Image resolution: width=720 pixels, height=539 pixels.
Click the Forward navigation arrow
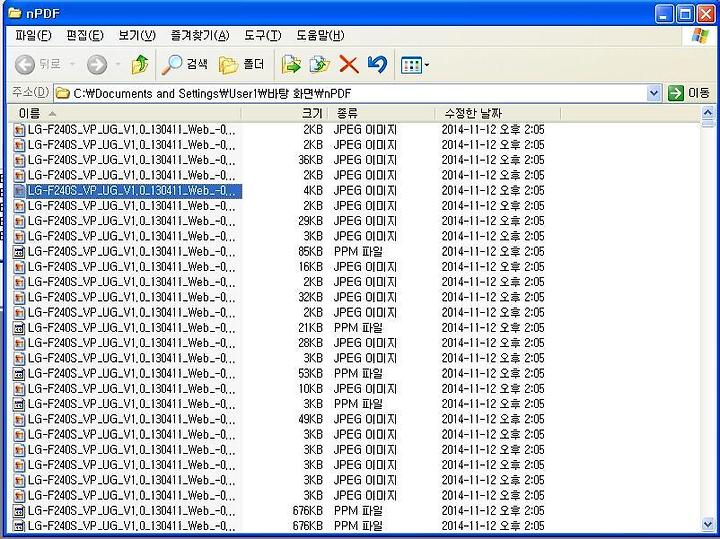(x=97, y=64)
